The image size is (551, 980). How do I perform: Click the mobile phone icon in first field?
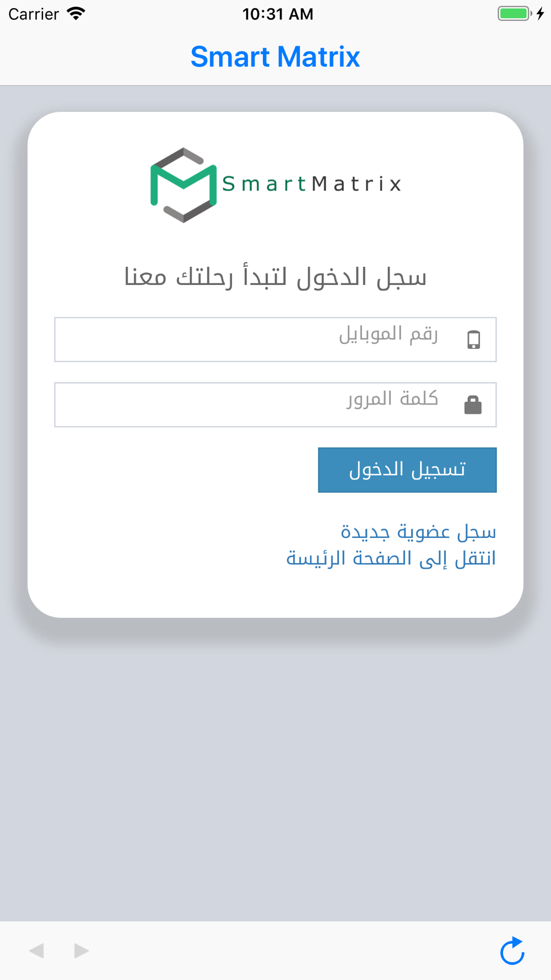tap(473, 340)
